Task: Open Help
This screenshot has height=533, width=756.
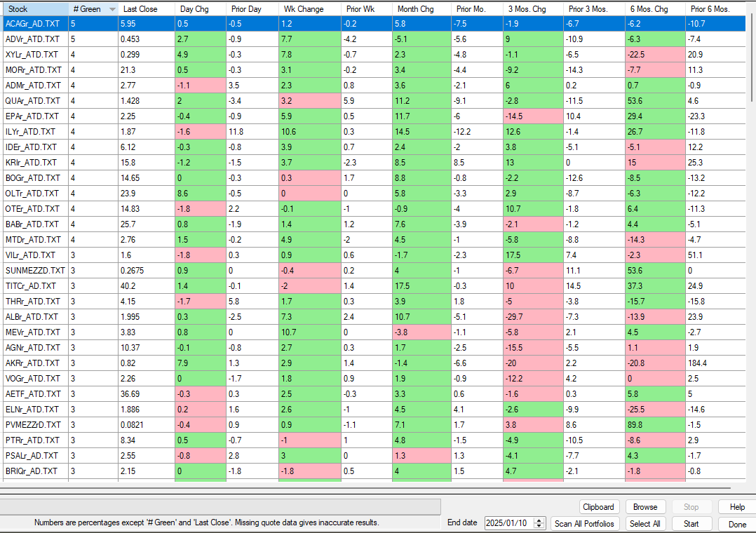Action: click(737, 507)
